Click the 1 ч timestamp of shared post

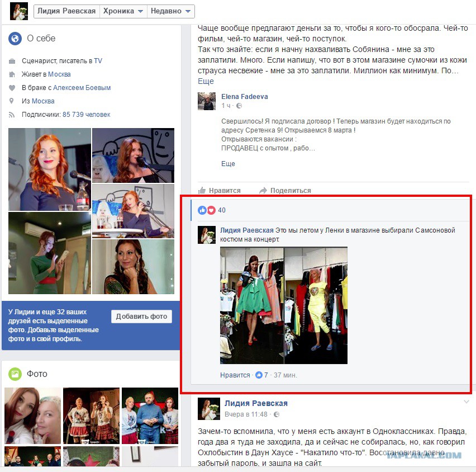coord(226,106)
